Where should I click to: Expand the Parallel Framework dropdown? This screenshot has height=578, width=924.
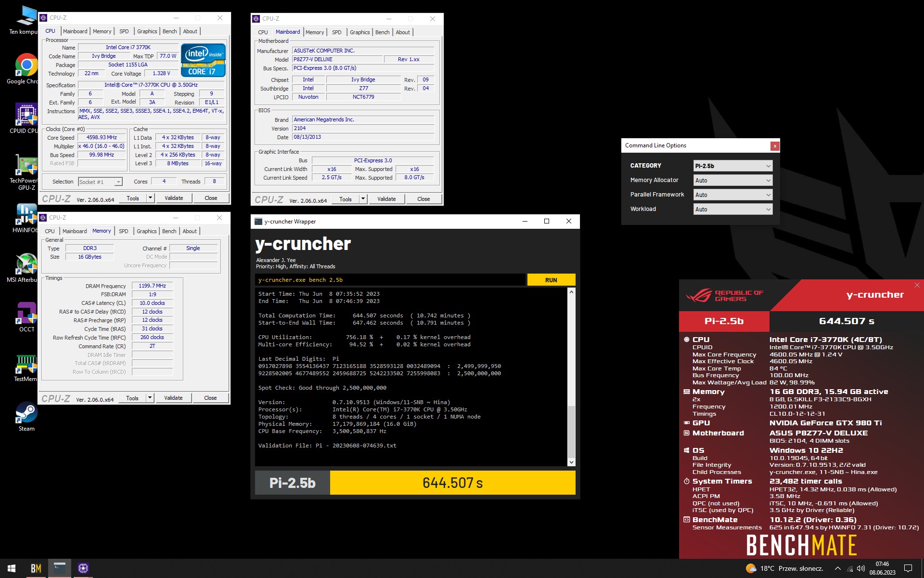(732, 195)
